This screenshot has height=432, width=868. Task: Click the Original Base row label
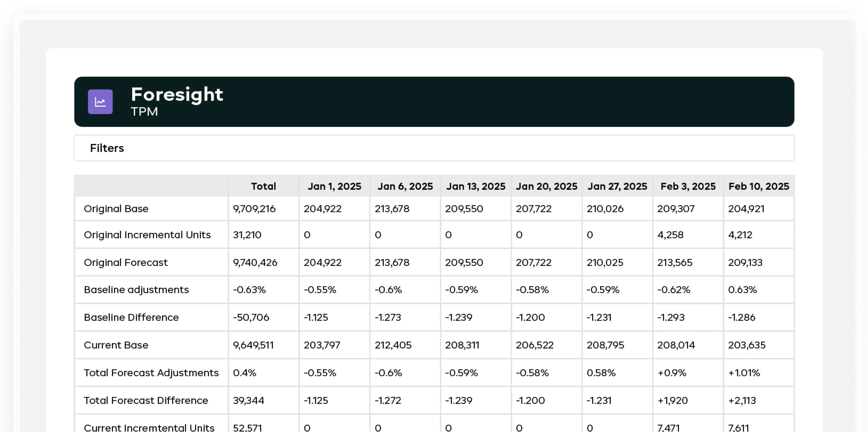tap(116, 209)
